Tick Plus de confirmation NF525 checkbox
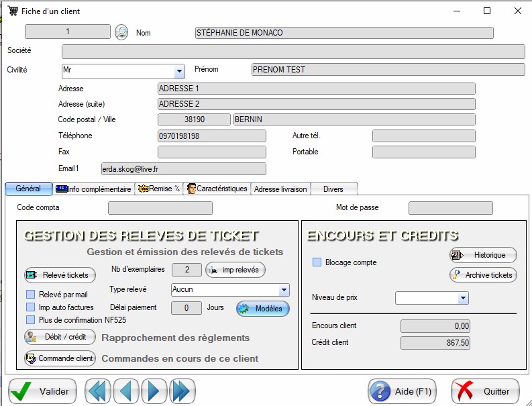 click(x=30, y=319)
